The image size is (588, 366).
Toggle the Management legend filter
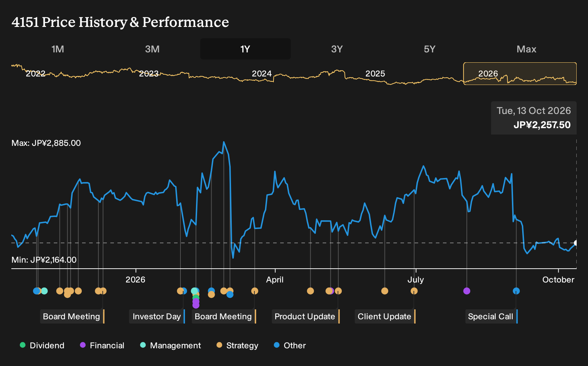click(170, 345)
